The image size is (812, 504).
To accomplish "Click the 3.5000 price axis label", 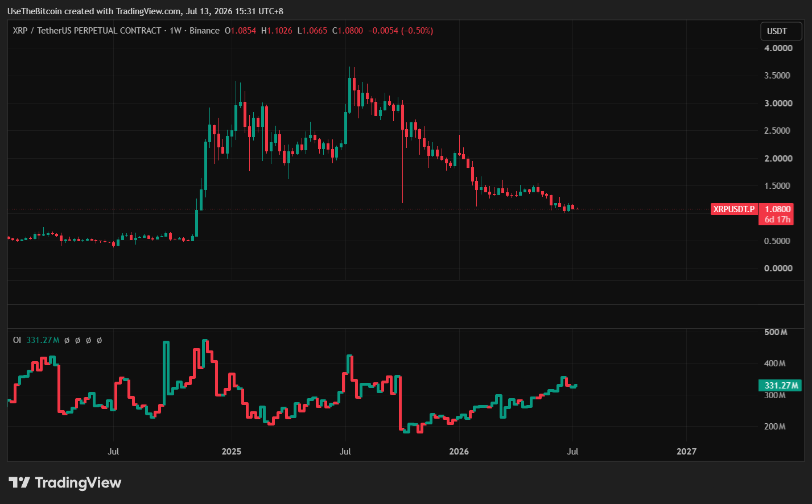I will [778, 76].
